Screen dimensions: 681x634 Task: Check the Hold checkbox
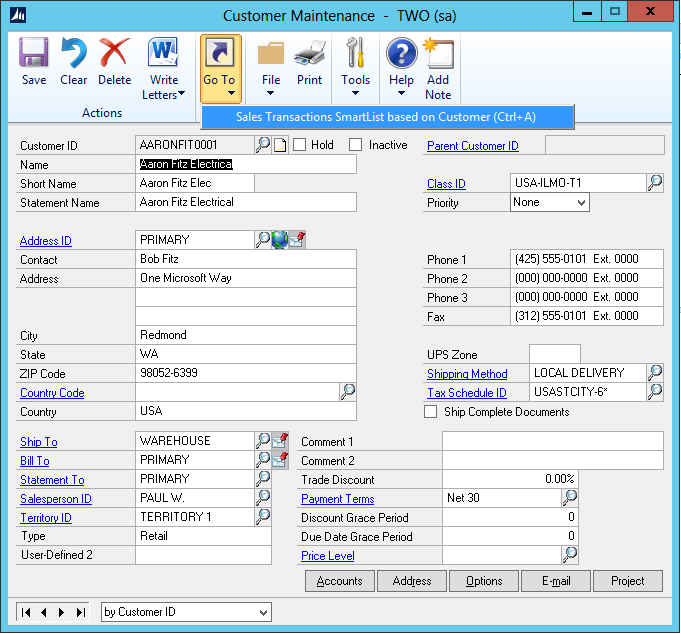[299, 145]
